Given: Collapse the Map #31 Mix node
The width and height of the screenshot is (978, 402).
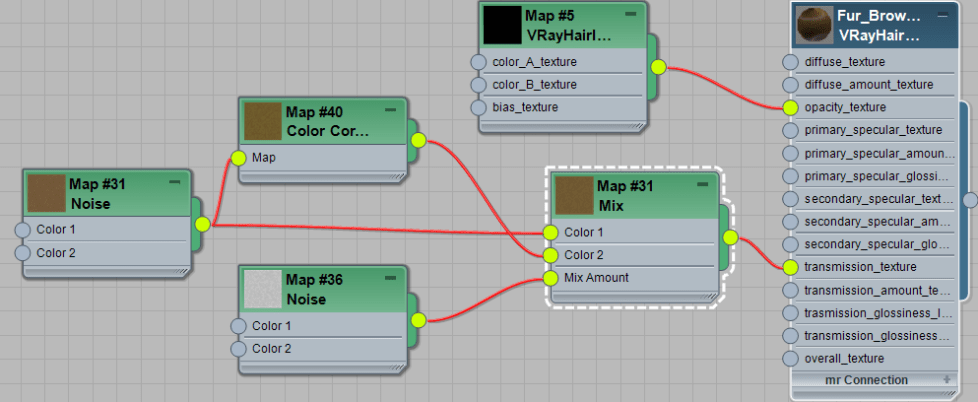Looking at the screenshot, I should 702,184.
